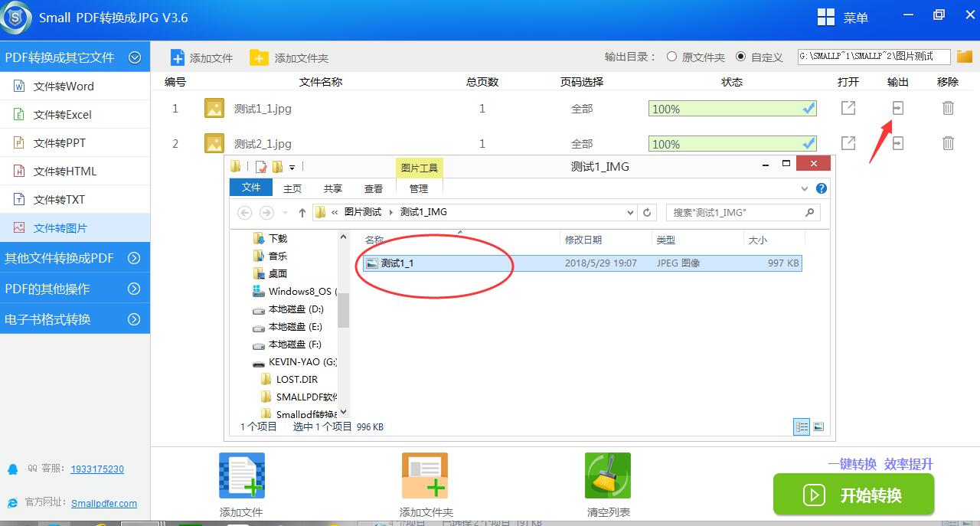Open the Explorer 共享 tab
The image size is (980, 526).
333,188
